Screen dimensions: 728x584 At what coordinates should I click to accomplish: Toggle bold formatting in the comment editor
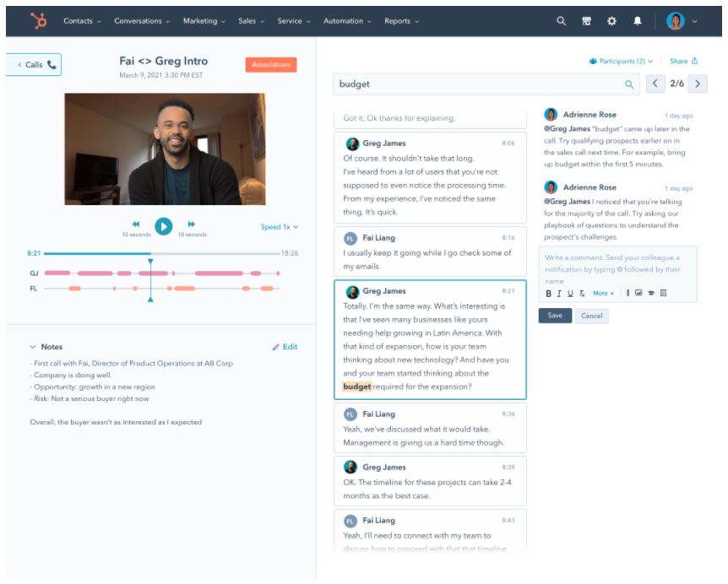point(548,294)
